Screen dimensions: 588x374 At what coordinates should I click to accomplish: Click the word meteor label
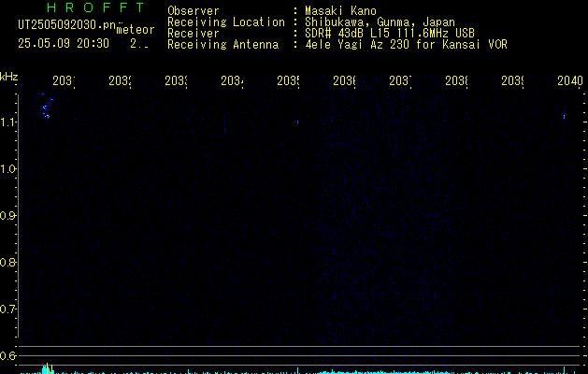(x=136, y=30)
